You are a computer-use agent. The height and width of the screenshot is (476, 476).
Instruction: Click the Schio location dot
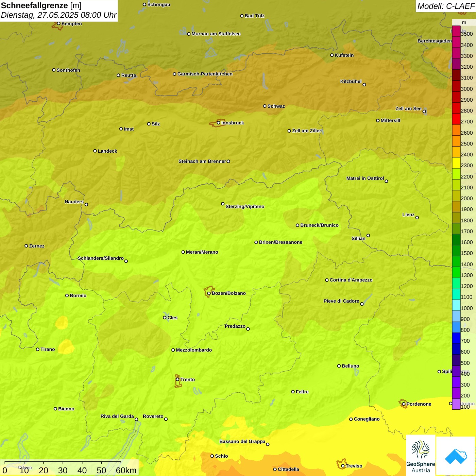[x=212, y=456]
